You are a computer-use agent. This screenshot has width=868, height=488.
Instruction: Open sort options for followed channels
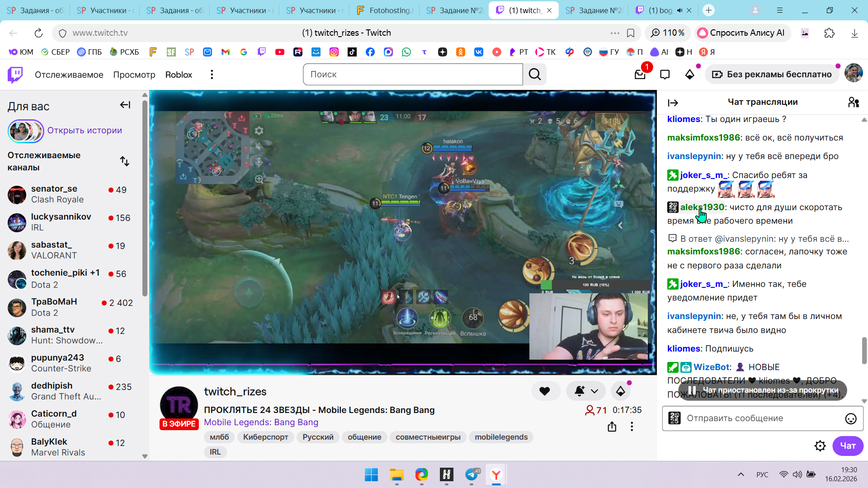tap(125, 161)
